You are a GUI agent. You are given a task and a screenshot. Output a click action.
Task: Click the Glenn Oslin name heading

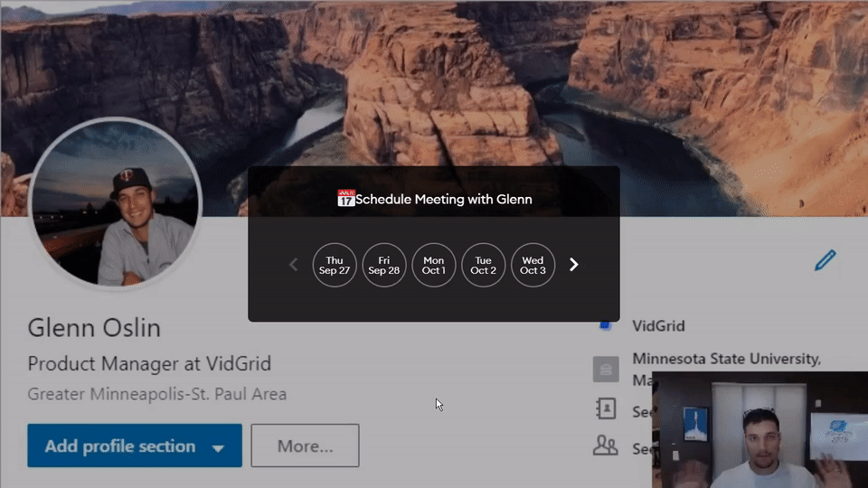(x=94, y=328)
